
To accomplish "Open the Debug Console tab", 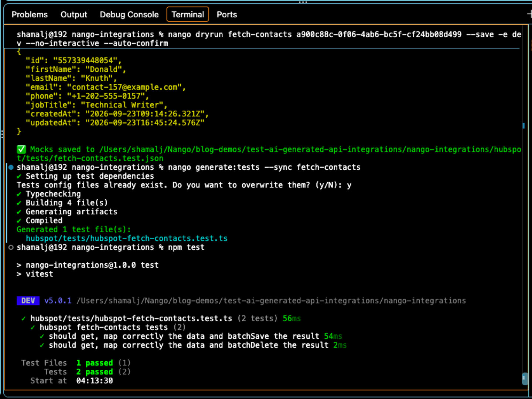I will [x=129, y=14].
